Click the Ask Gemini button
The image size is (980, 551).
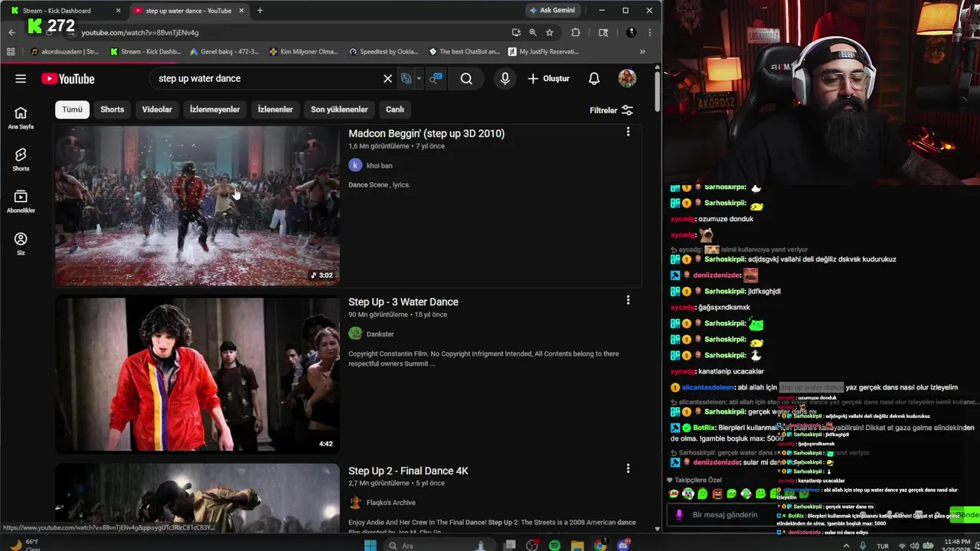[x=552, y=10]
